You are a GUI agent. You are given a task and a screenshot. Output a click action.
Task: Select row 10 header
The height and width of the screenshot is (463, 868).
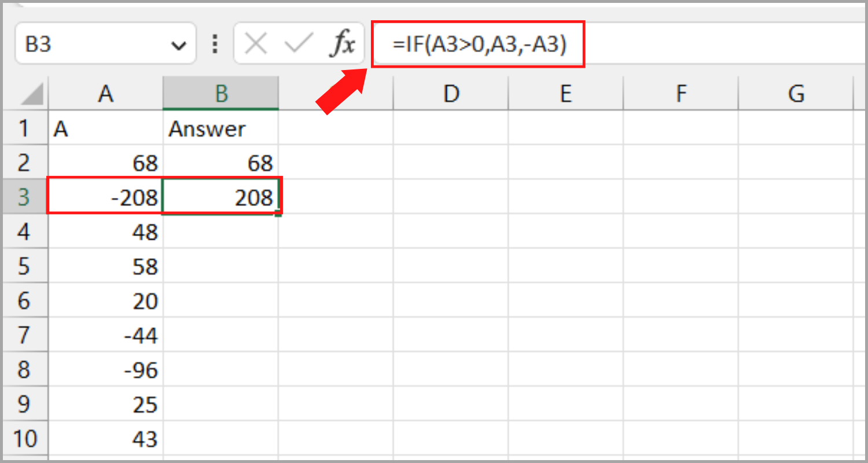(x=24, y=438)
